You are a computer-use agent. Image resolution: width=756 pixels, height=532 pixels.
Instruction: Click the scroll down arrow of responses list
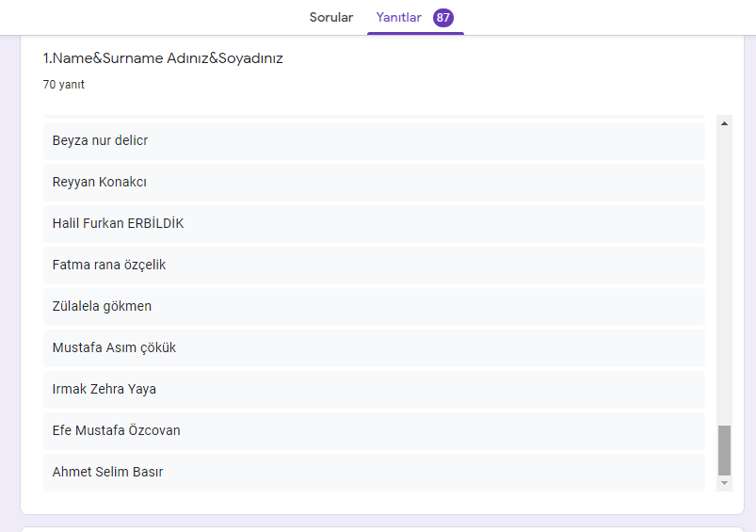coord(724,483)
